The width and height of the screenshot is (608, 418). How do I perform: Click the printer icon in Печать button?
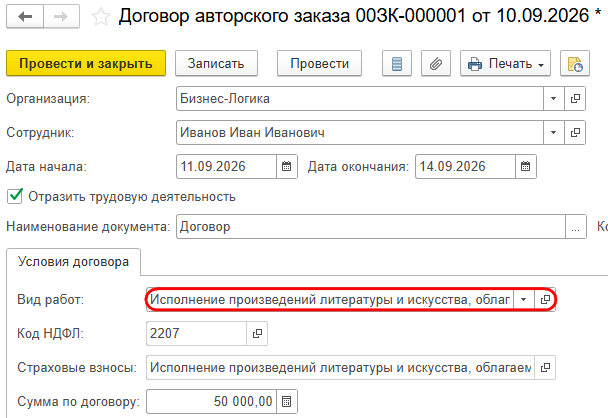click(x=475, y=64)
